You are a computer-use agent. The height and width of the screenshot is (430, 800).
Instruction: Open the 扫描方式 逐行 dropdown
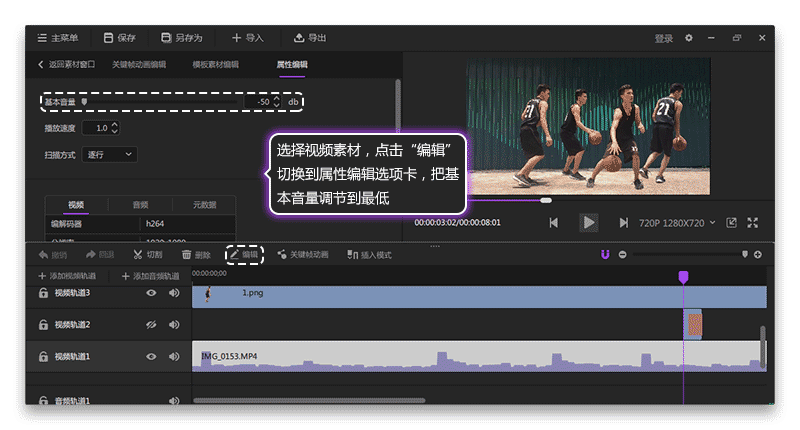pos(109,155)
